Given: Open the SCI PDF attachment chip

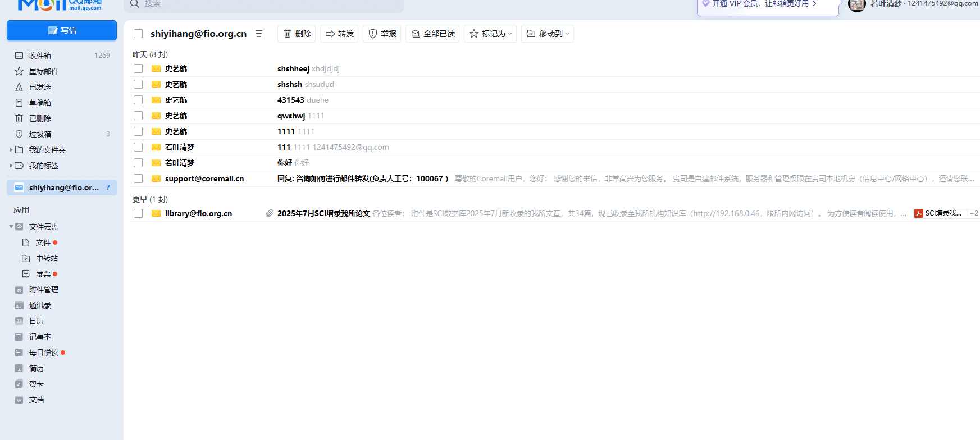Looking at the screenshot, I should pyautogui.click(x=938, y=213).
